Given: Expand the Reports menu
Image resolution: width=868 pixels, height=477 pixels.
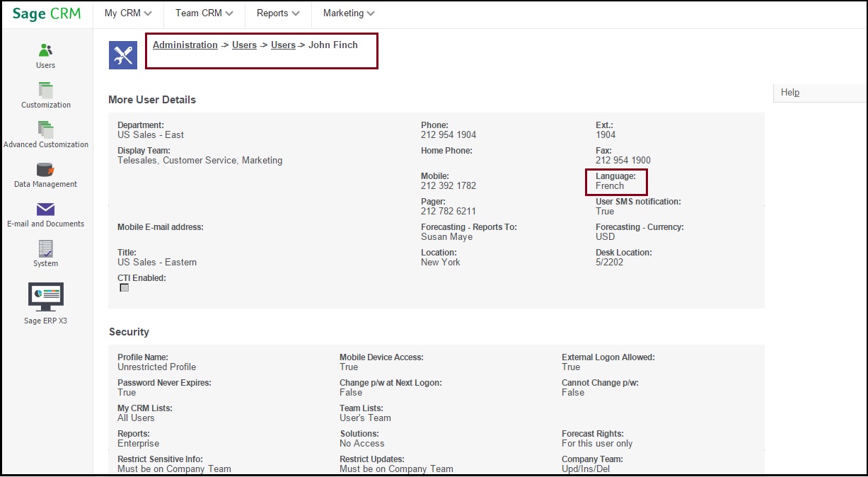Looking at the screenshot, I should pyautogui.click(x=278, y=13).
